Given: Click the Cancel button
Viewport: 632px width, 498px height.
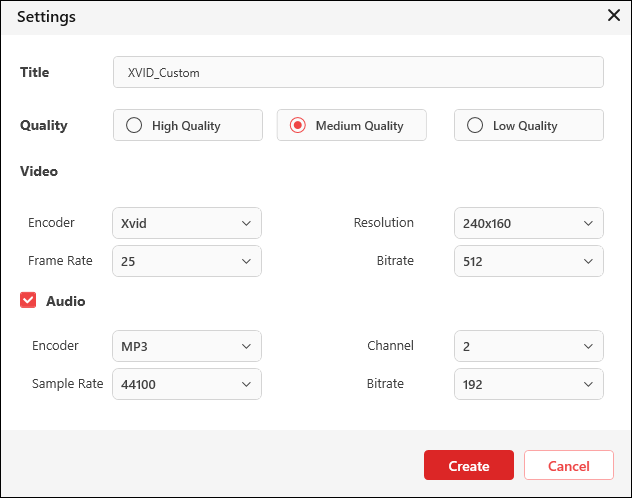Looking at the screenshot, I should pos(568,466).
